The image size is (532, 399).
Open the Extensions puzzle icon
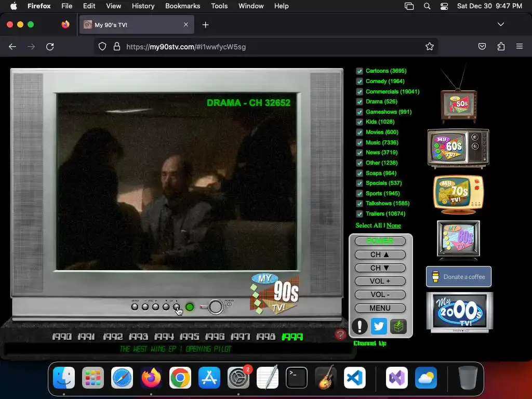point(501,46)
